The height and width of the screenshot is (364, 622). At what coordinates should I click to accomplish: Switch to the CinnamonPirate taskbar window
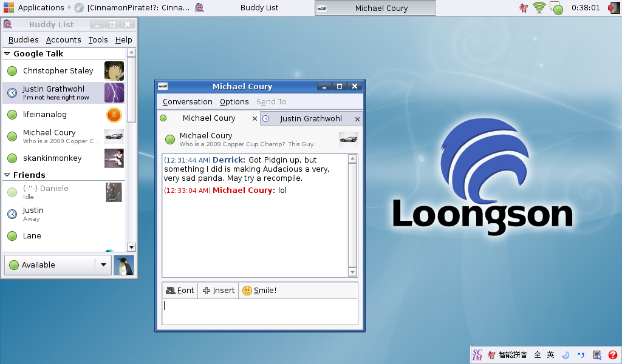pos(132,7)
